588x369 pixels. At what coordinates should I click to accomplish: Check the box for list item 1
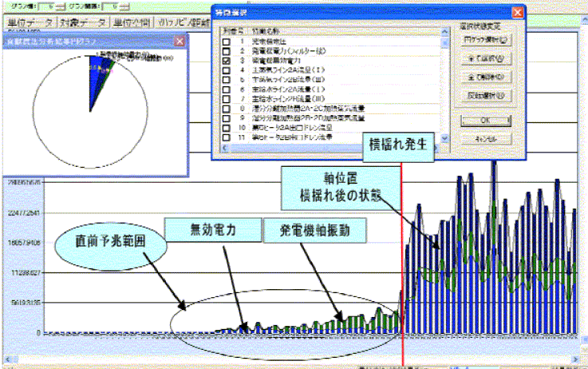tap(226, 42)
